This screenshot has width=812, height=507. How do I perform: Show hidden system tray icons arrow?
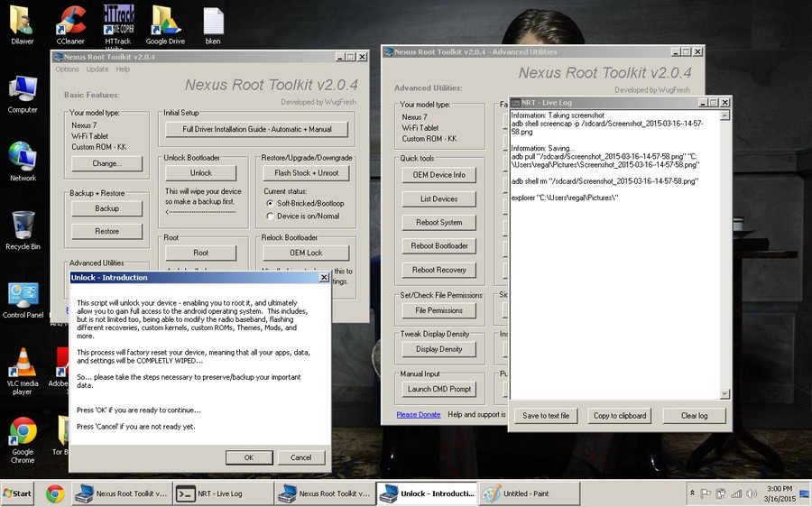pyautogui.click(x=692, y=493)
